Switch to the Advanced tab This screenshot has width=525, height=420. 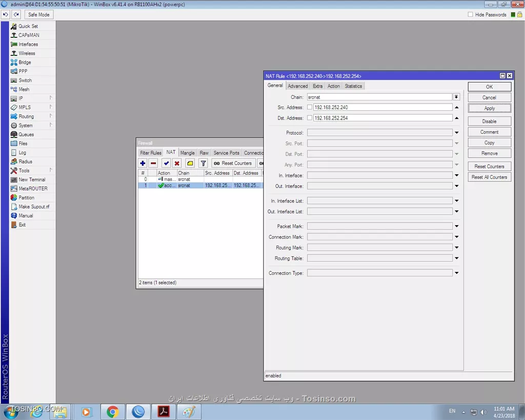(298, 86)
